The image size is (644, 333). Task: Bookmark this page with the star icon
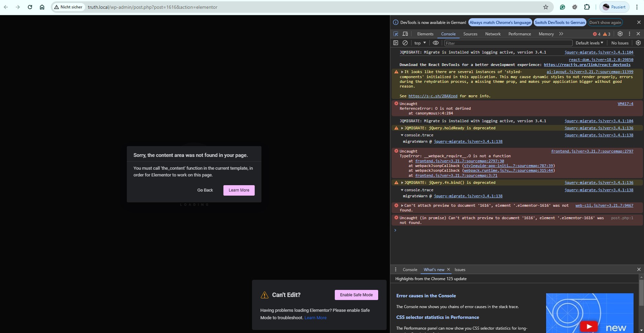coord(546,7)
